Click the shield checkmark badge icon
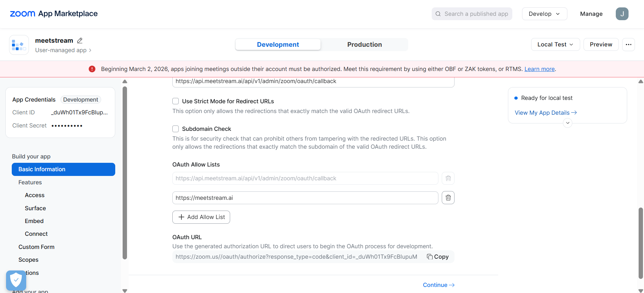The height and width of the screenshot is (293, 644). coord(16,280)
